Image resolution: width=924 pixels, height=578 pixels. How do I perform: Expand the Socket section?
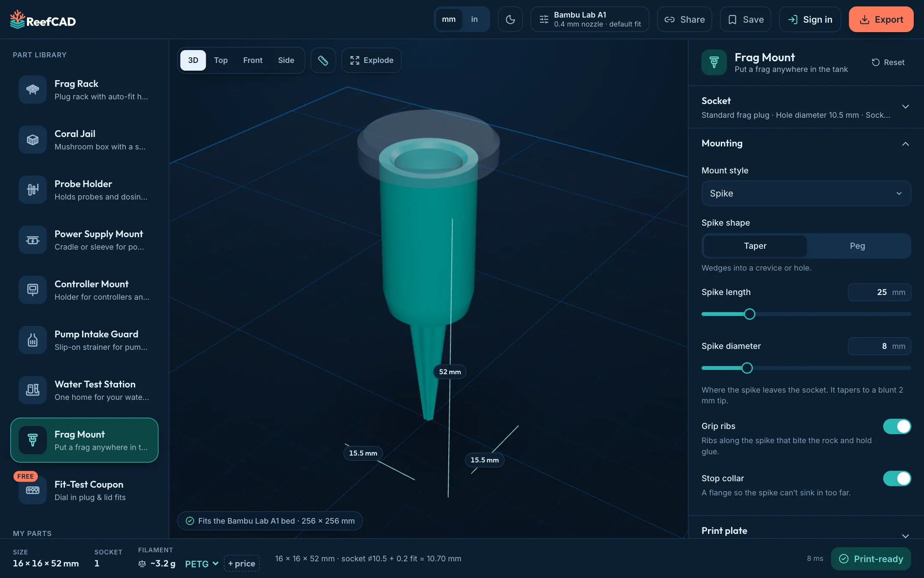tap(806, 107)
